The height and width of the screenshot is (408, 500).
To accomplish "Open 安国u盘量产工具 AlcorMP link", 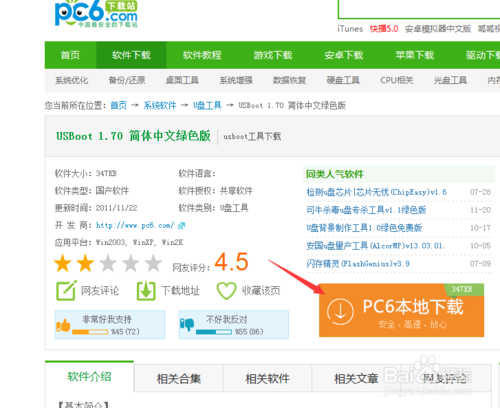I will point(375,246).
